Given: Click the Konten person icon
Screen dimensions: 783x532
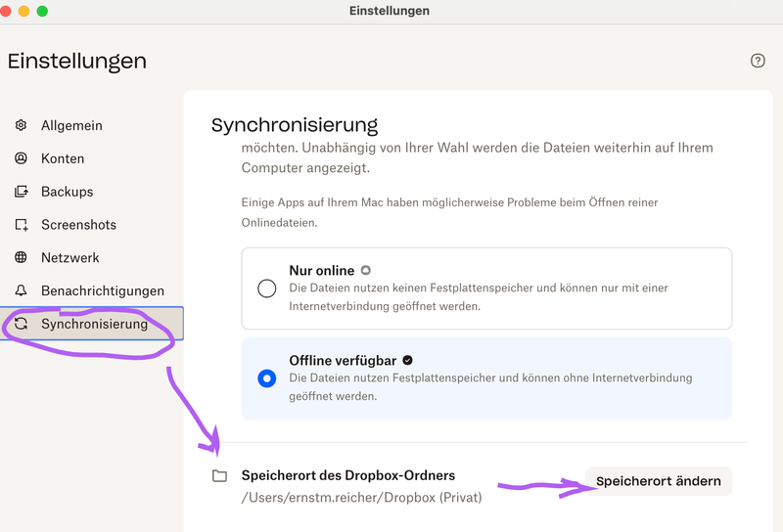Looking at the screenshot, I should tap(22, 158).
